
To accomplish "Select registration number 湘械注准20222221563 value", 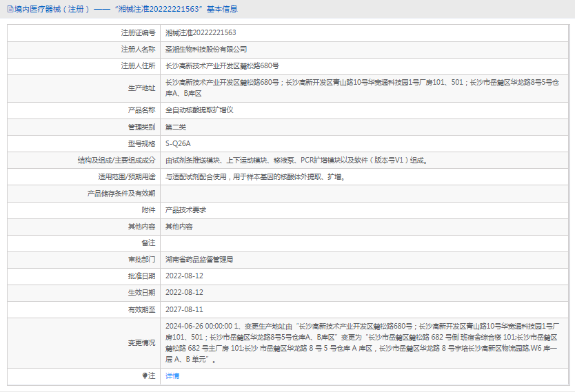I will (201, 32).
